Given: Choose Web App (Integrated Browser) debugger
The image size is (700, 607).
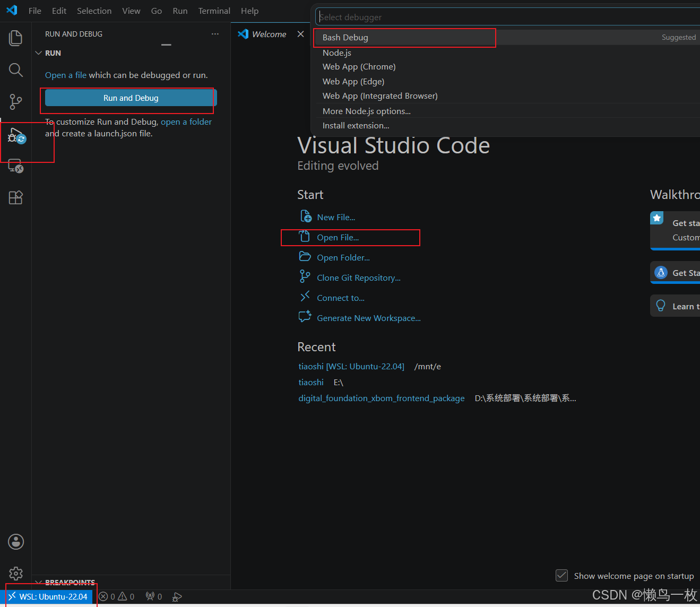Looking at the screenshot, I should tap(507, 96).
